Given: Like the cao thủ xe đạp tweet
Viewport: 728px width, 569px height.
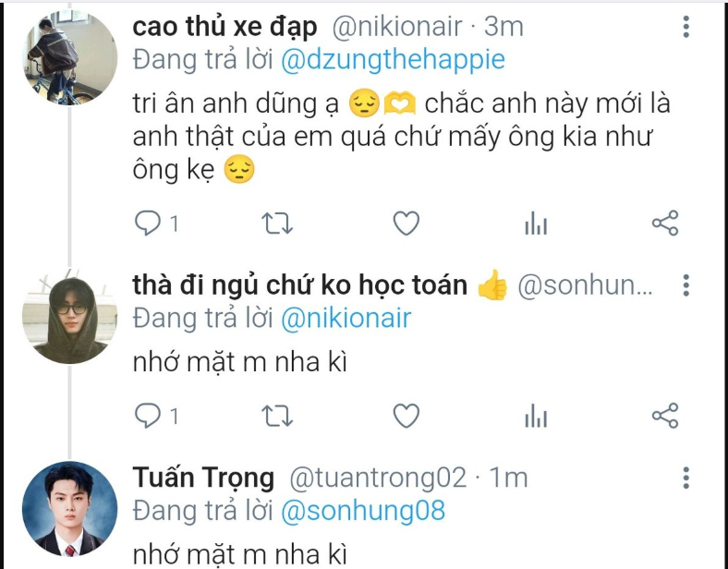Looking at the screenshot, I should pyautogui.click(x=406, y=224).
